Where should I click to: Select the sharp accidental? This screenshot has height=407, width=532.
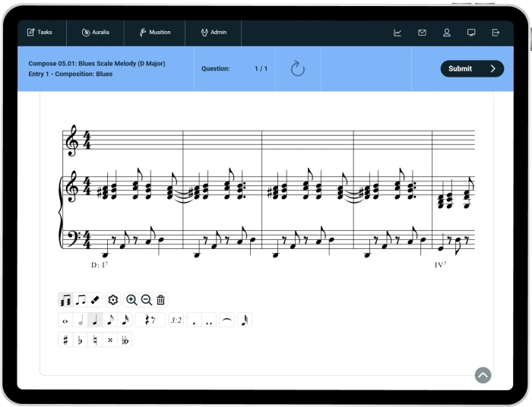click(65, 340)
